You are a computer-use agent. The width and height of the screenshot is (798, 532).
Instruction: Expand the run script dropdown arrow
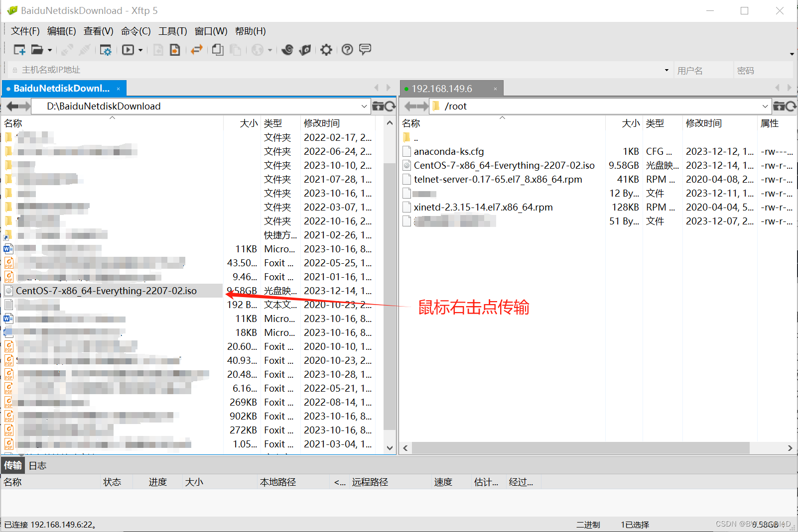point(140,50)
